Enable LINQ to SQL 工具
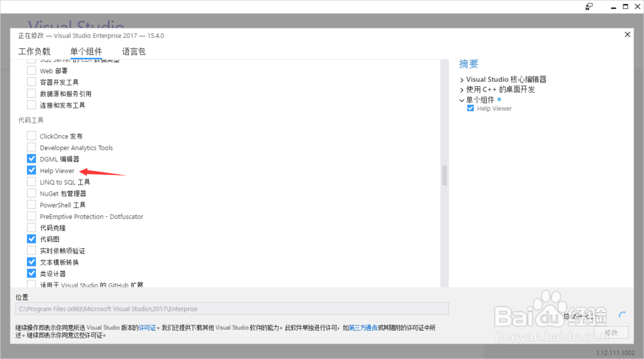Viewport: 644px width, 359px height. coord(32,182)
